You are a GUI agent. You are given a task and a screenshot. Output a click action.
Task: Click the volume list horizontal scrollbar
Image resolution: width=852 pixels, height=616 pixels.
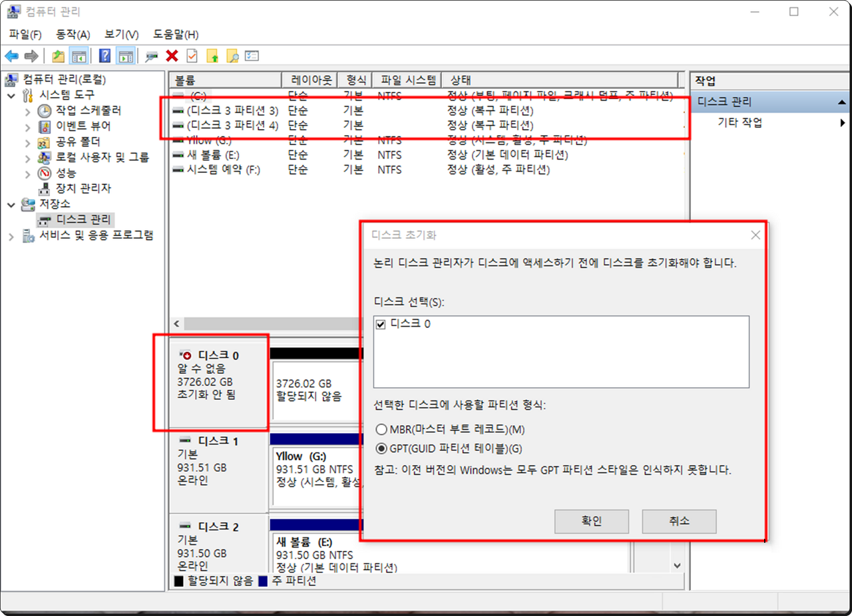(266, 323)
